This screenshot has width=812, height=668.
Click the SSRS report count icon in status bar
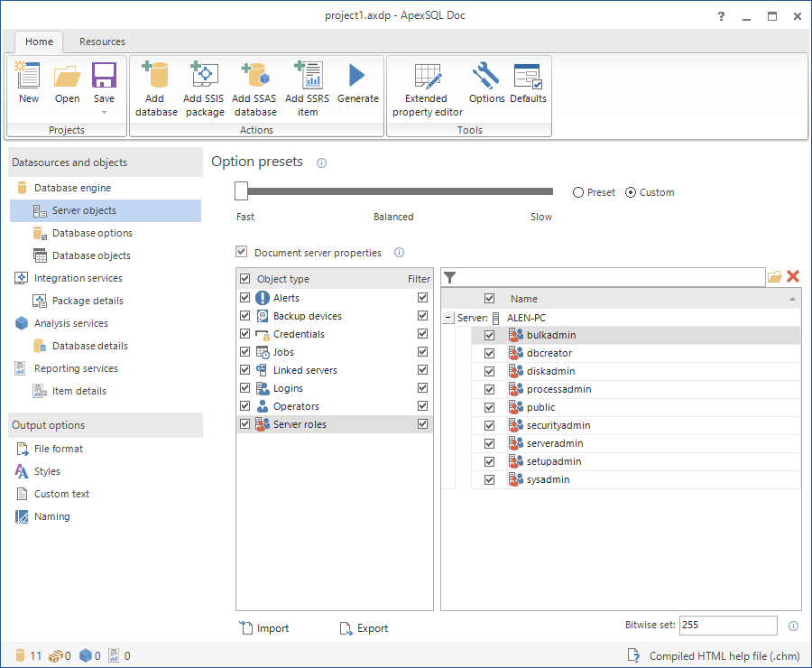pyautogui.click(x=114, y=655)
